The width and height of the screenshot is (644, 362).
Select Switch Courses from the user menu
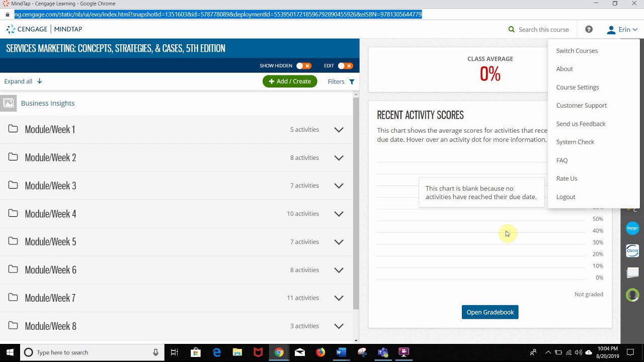pos(577,51)
